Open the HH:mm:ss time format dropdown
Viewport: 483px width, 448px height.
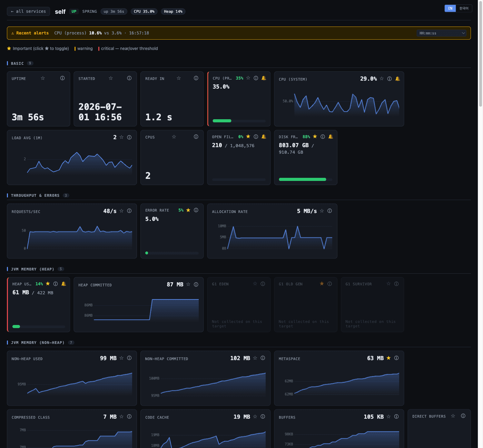442,33
